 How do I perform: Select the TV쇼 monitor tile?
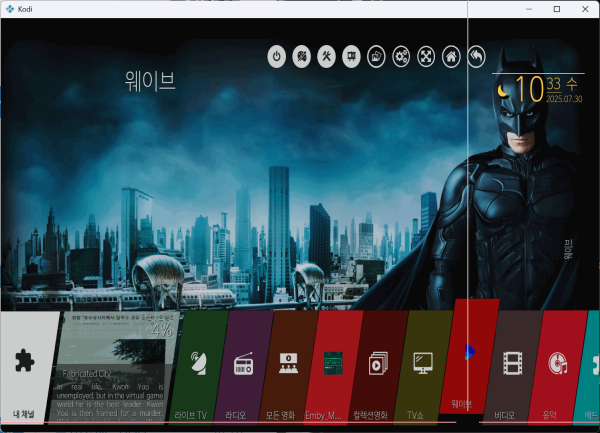pos(423,366)
